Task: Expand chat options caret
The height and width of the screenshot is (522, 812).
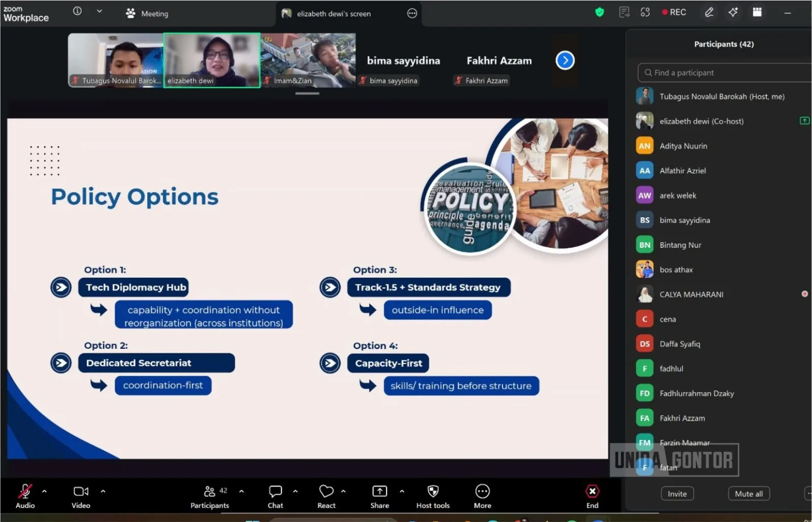Action: 295,491
